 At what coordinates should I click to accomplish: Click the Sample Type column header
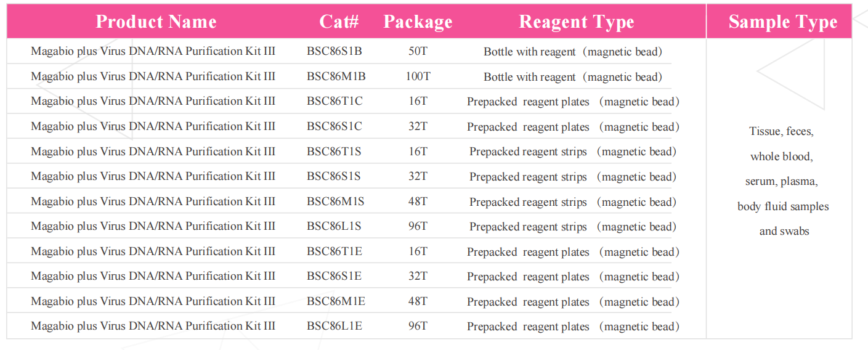tap(782, 22)
